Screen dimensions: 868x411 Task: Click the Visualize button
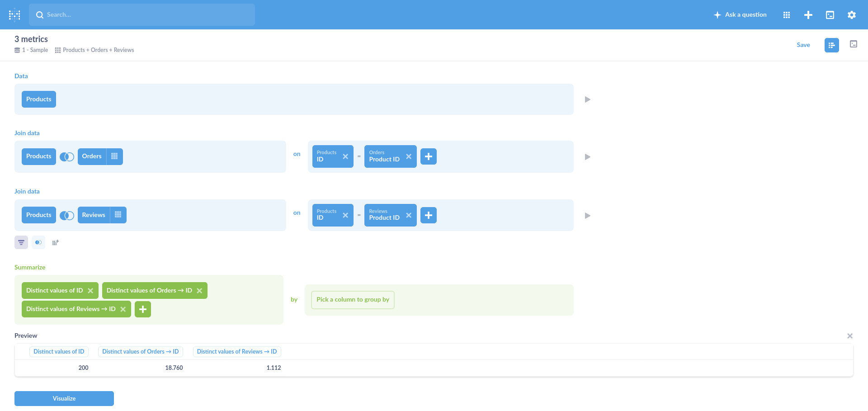(64, 398)
